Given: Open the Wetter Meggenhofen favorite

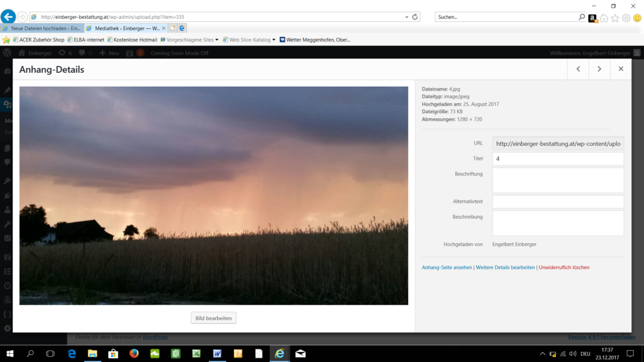Looking at the screenshot, I should 315,40.
